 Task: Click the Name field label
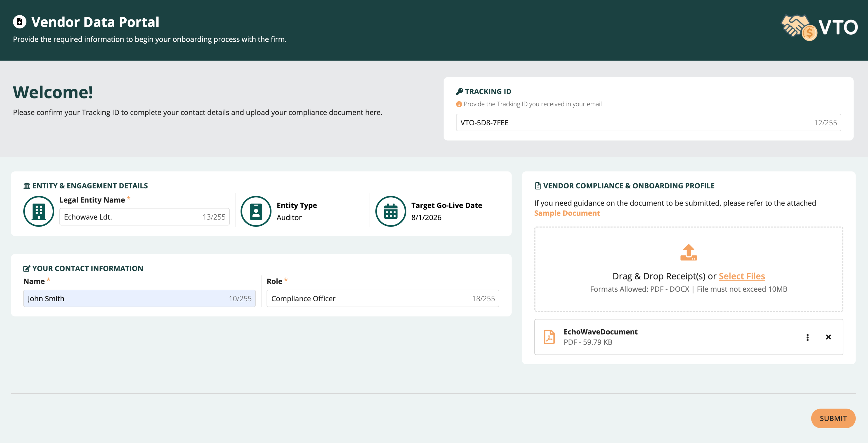click(34, 281)
